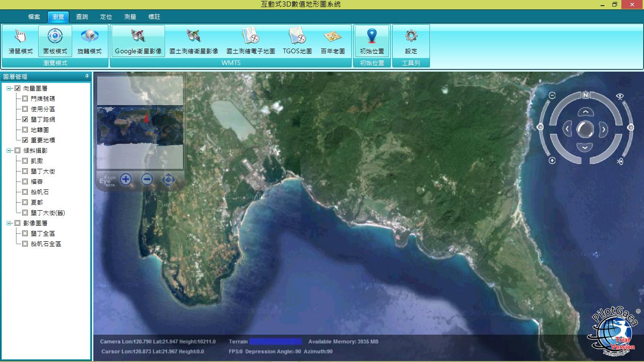
Task: Load the Google衛星影像 satellite imagery layer
Action: [138, 40]
